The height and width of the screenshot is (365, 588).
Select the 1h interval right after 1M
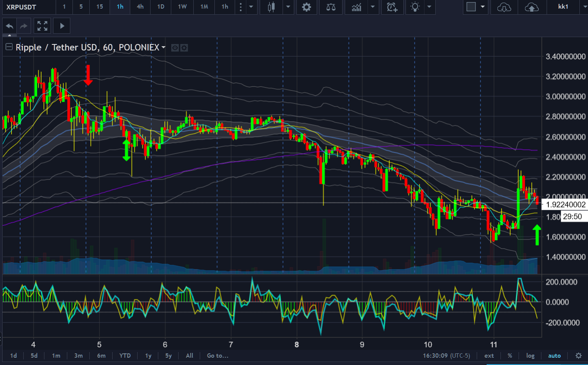[225, 7]
